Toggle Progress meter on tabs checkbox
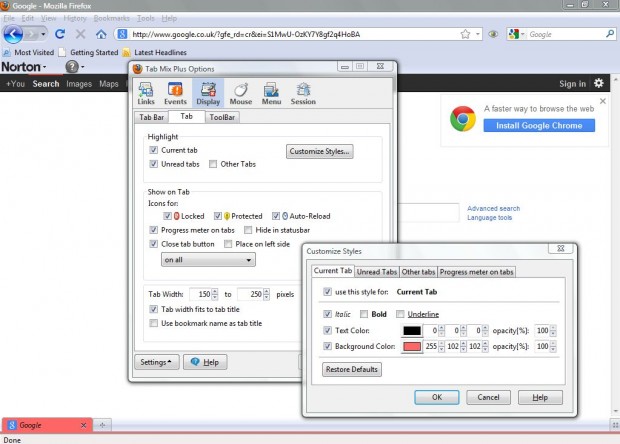The height and width of the screenshot is (444, 620). click(153, 230)
